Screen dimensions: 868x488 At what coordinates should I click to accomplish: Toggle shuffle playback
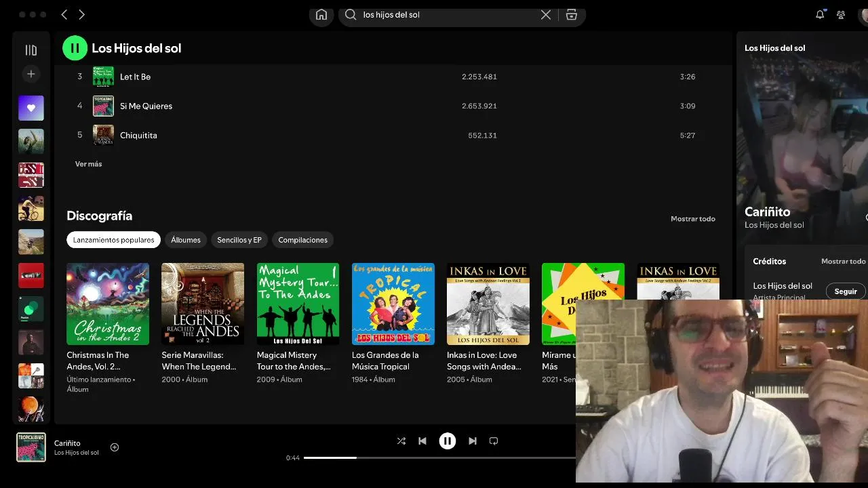coord(401,441)
